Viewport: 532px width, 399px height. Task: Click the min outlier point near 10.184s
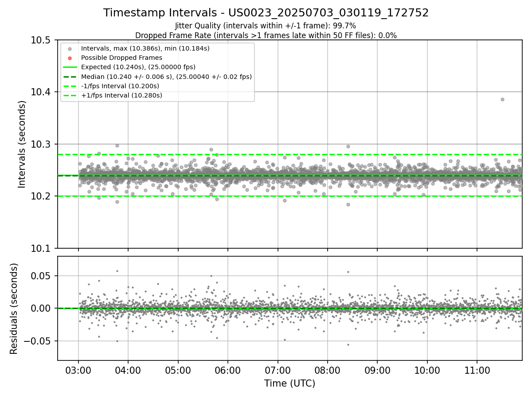pyautogui.click(x=348, y=204)
